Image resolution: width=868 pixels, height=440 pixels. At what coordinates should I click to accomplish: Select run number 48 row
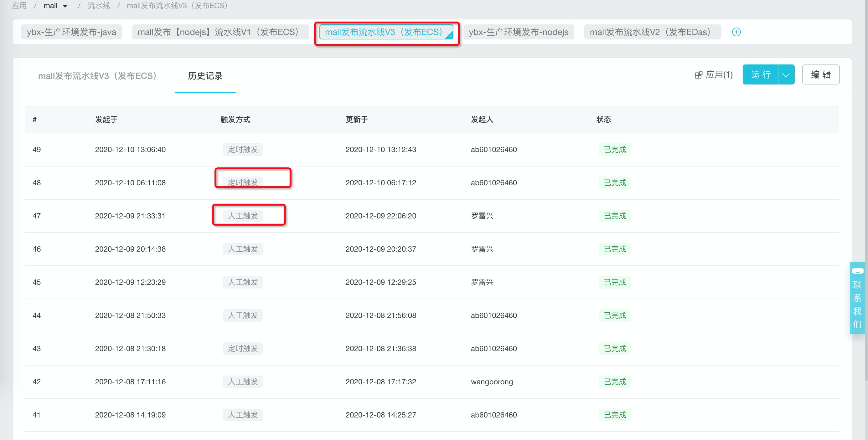432,183
